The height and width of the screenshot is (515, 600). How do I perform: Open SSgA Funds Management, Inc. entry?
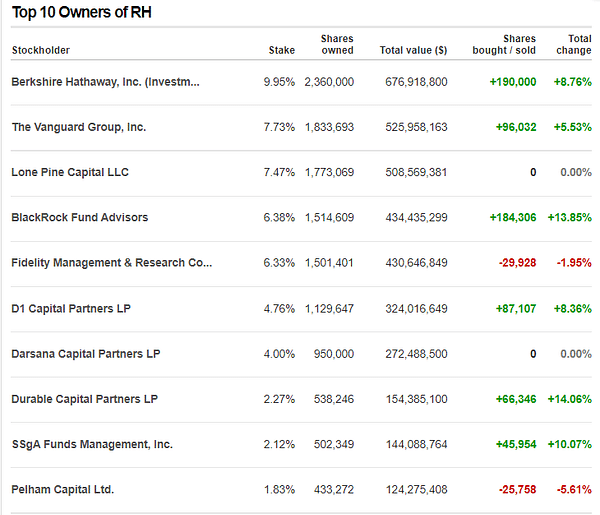click(92, 444)
